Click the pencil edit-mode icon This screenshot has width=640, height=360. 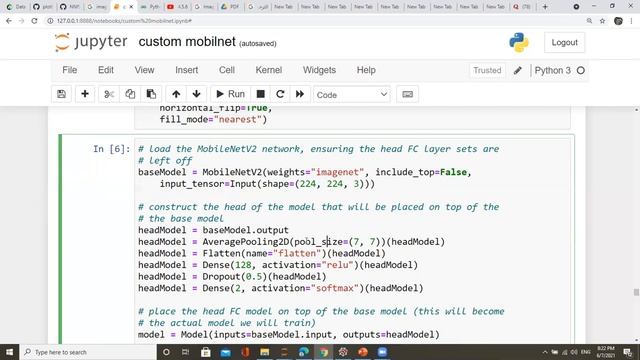click(x=518, y=71)
